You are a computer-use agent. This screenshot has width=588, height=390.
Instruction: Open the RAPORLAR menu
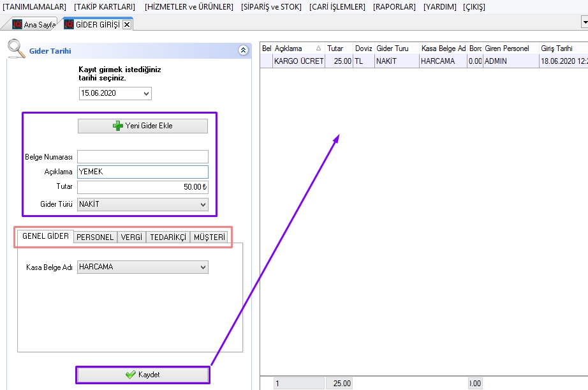[394, 7]
